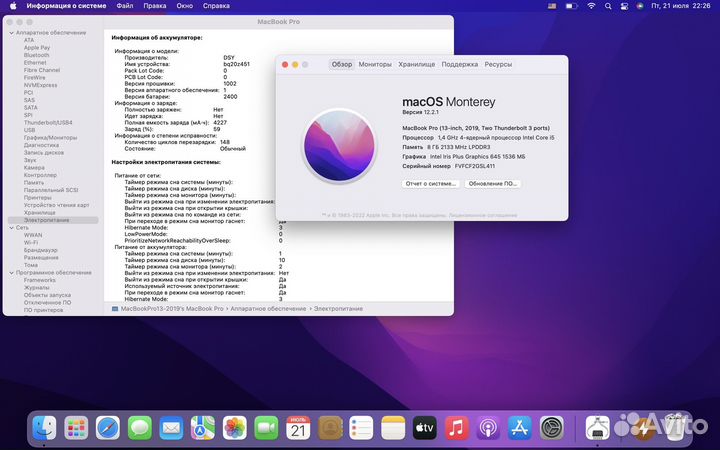This screenshot has height=450, width=720.
Task: Open the Файл menu
Action: (124, 6)
